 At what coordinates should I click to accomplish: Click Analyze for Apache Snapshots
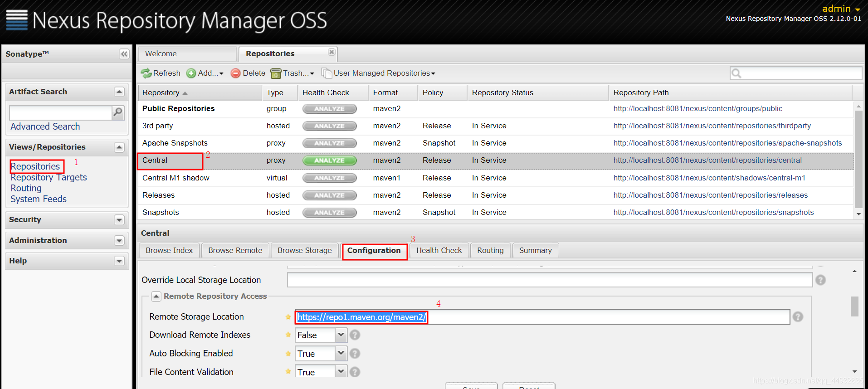click(x=329, y=143)
